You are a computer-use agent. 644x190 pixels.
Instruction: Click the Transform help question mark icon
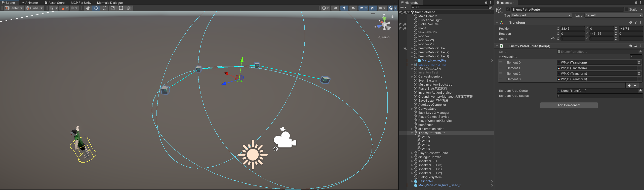pyautogui.click(x=631, y=22)
